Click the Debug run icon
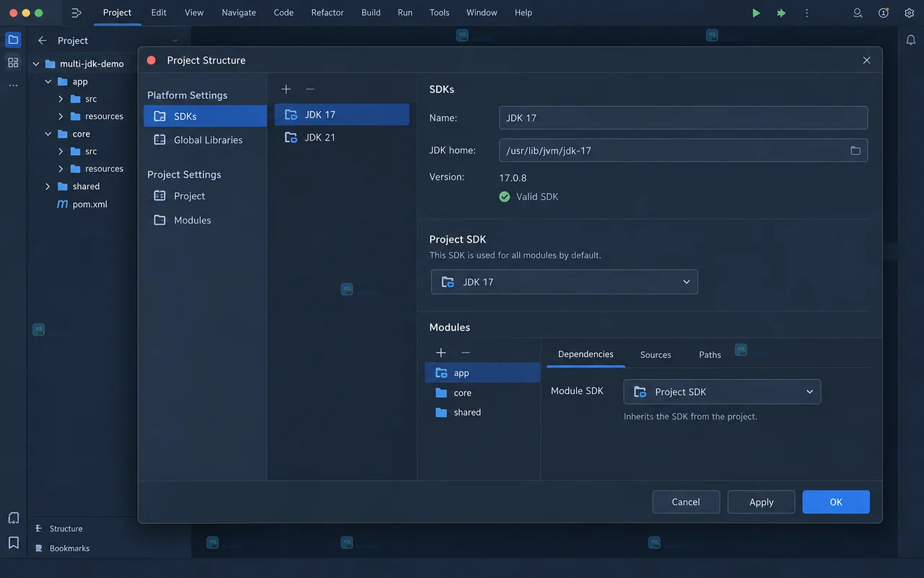This screenshot has height=578, width=924. [781, 13]
